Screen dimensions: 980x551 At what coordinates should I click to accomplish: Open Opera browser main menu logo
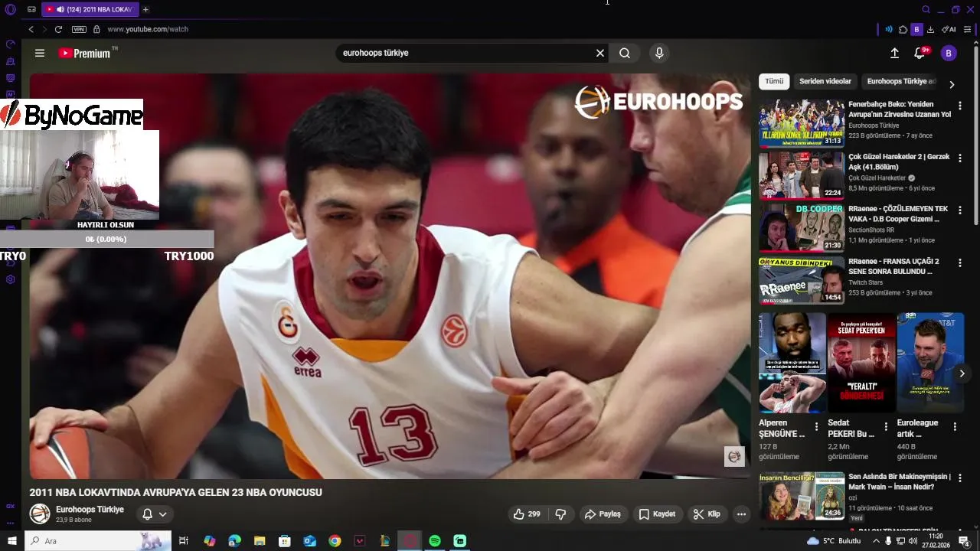click(x=11, y=9)
